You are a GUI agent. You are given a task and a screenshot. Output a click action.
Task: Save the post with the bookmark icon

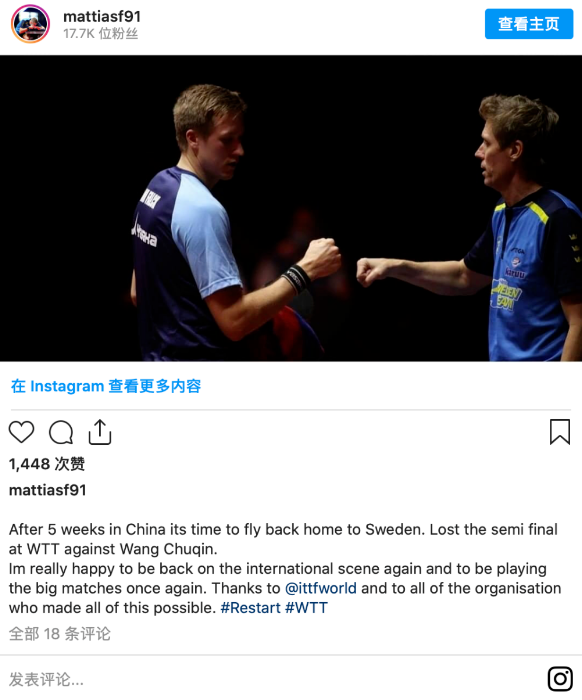[x=560, y=432]
